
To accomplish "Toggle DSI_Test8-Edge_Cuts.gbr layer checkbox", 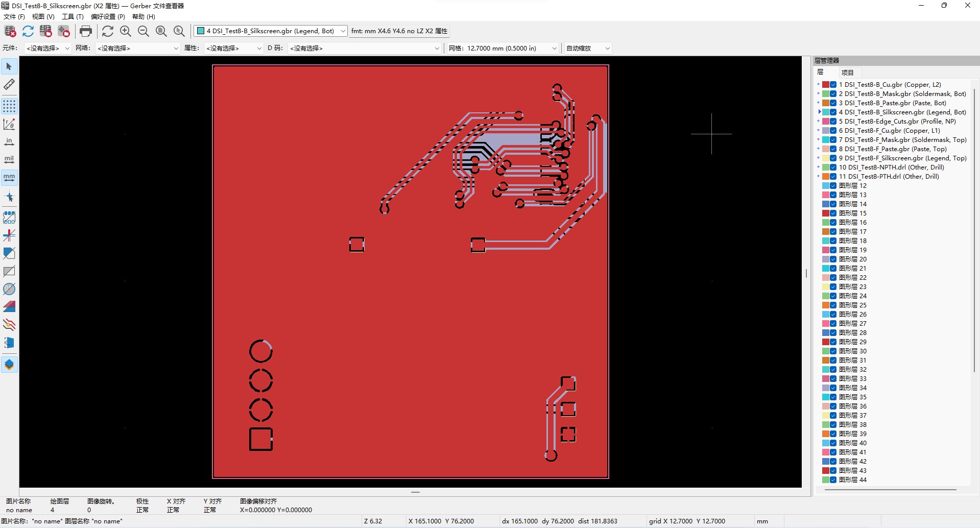I will tap(833, 122).
